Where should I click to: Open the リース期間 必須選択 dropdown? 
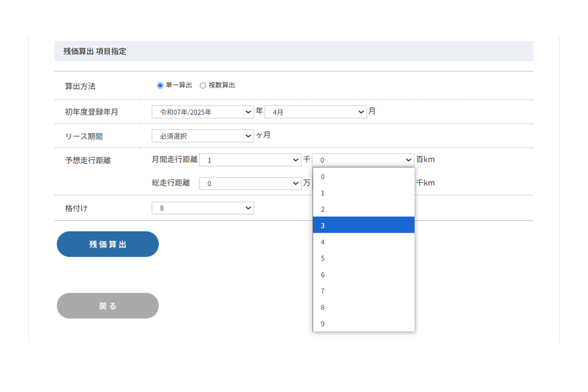[x=203, y=136]
